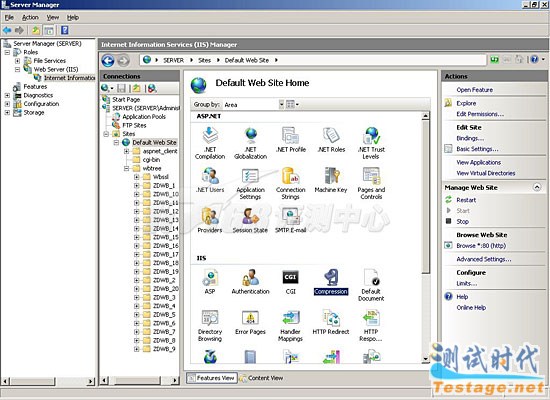
Task: Select the Wbssl folder
Action: [x=161, y=177]
